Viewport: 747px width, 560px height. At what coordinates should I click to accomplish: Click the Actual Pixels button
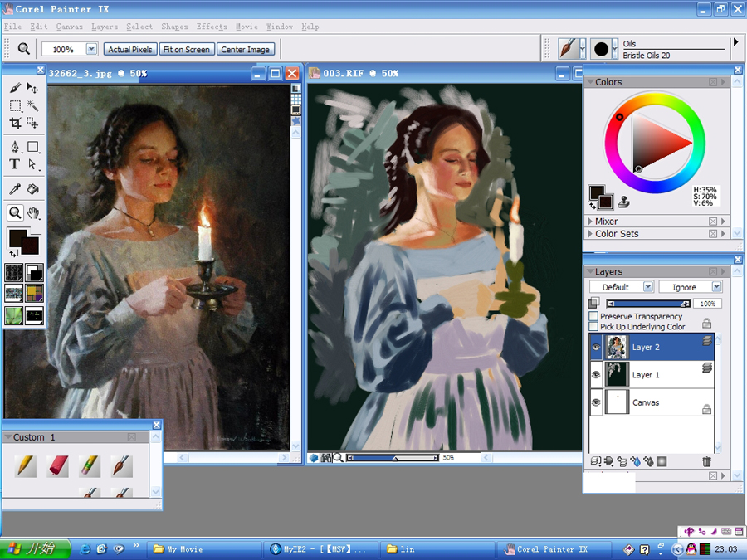point(130,50)
